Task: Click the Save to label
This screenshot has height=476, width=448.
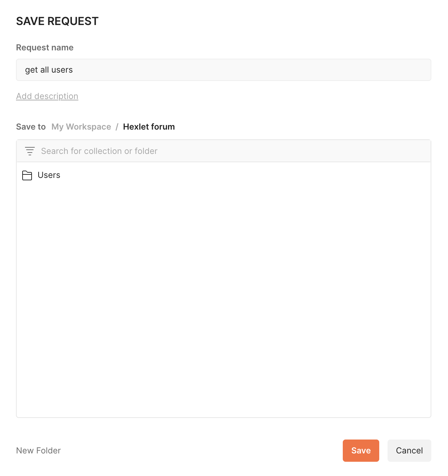Action: [x=31, y=127]
